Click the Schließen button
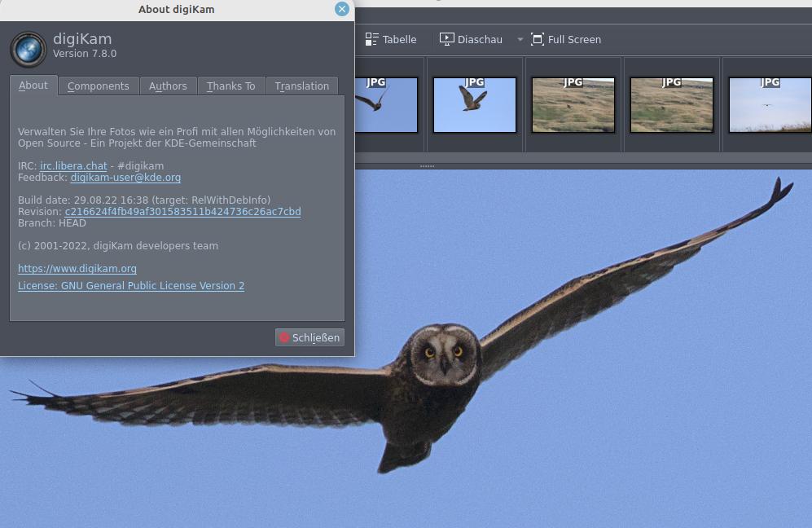 tap(309, 337)
